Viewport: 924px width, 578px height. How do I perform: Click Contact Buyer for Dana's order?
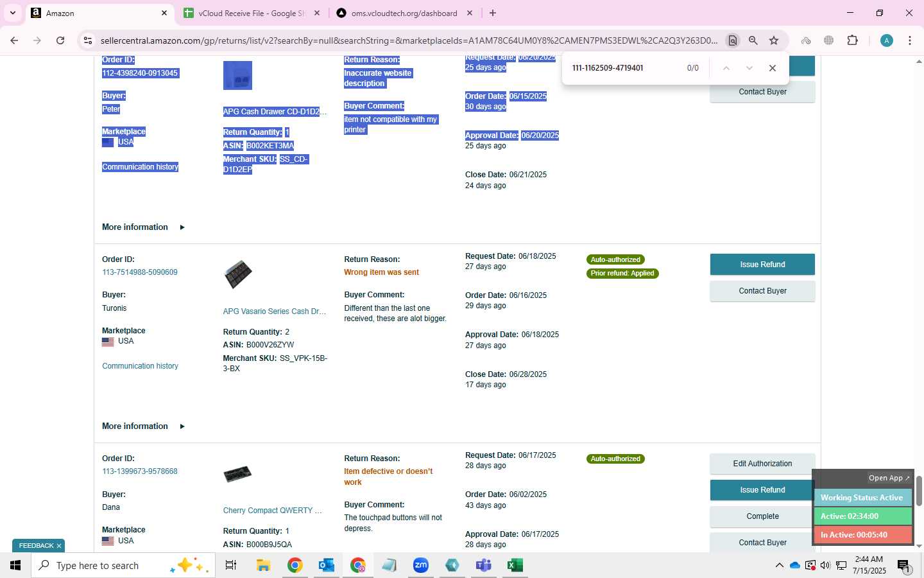tap(762, 543)
